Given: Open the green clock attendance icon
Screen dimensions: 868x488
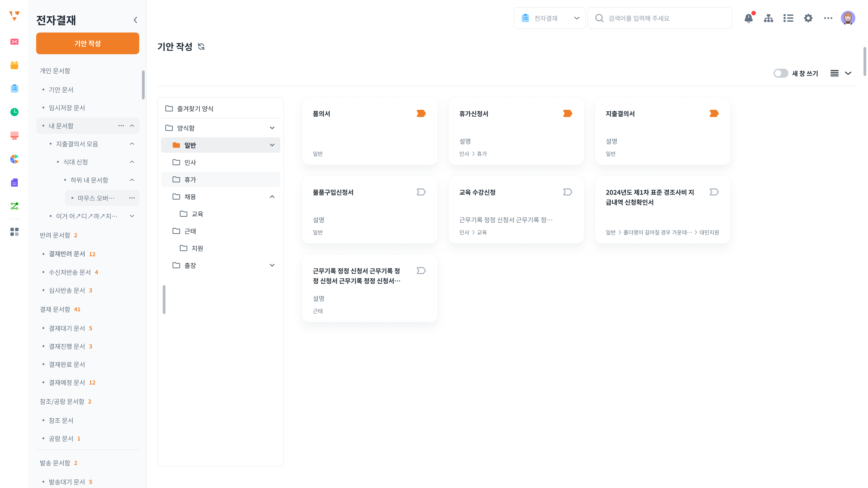Looking at the screenshot, I should coord(14,112).
